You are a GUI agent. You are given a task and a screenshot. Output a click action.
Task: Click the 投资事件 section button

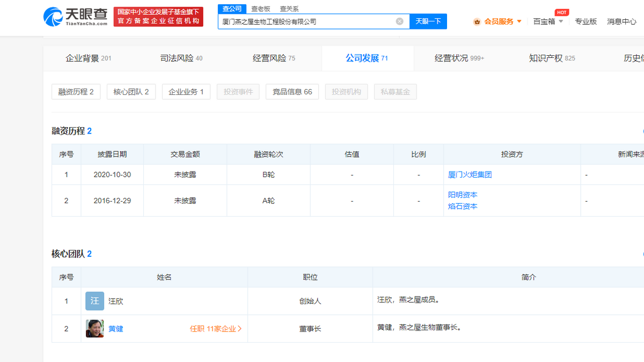[238, 92]
